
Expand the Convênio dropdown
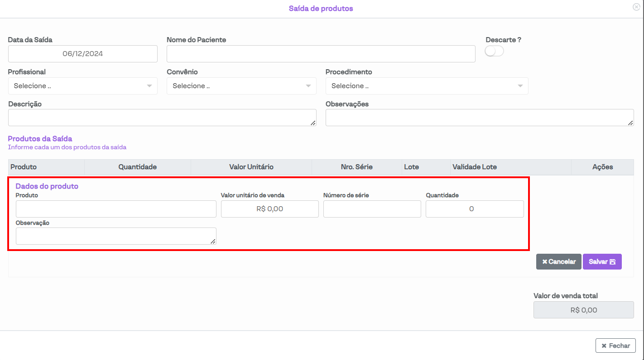241,86
